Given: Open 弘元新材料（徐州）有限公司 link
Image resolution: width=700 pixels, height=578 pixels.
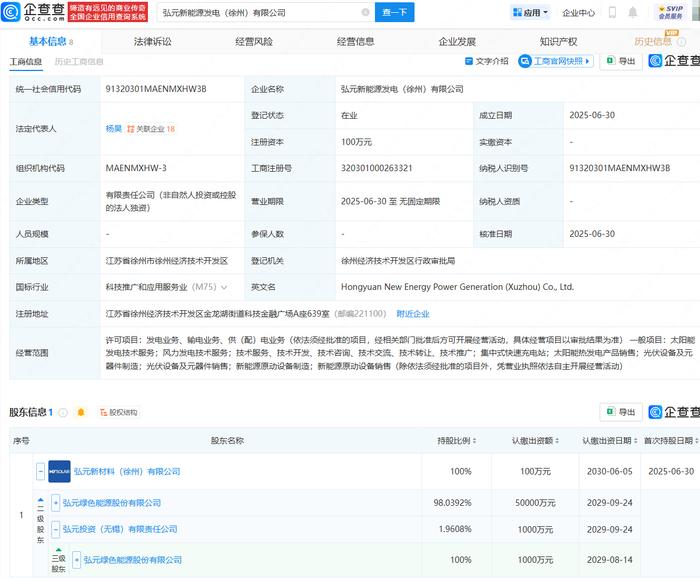Looking at the screenshot, I should (x=127, y=471).
